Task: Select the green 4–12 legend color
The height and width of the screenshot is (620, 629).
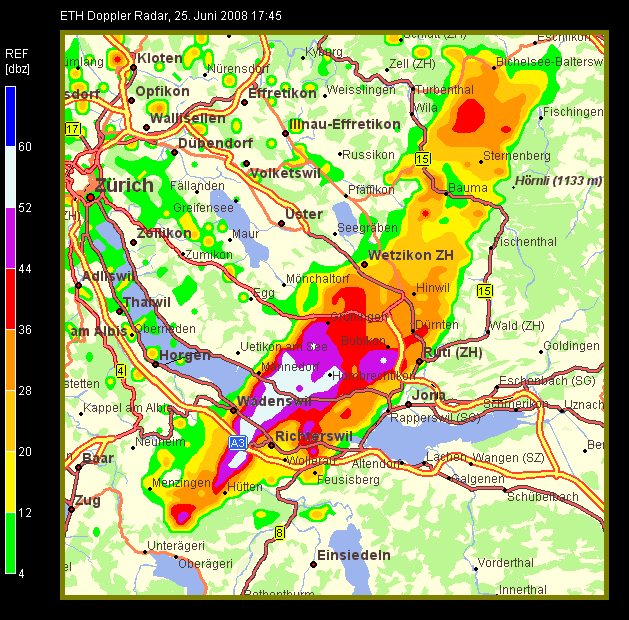Action: 10,543
